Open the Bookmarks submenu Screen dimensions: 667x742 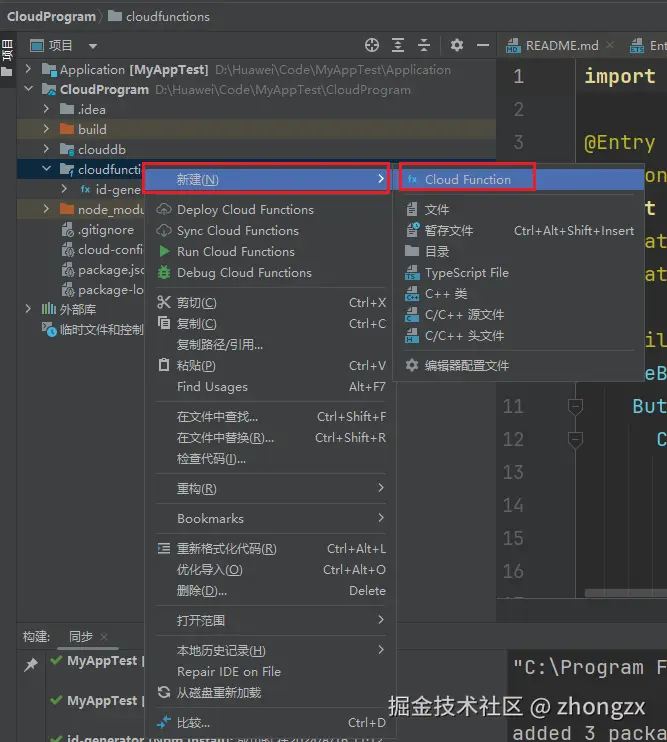pos(271,519)
